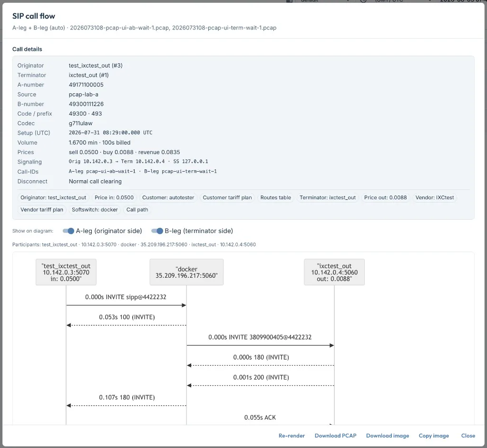Select the '0.000s 180 (INVITE)' message

[261, 357]
